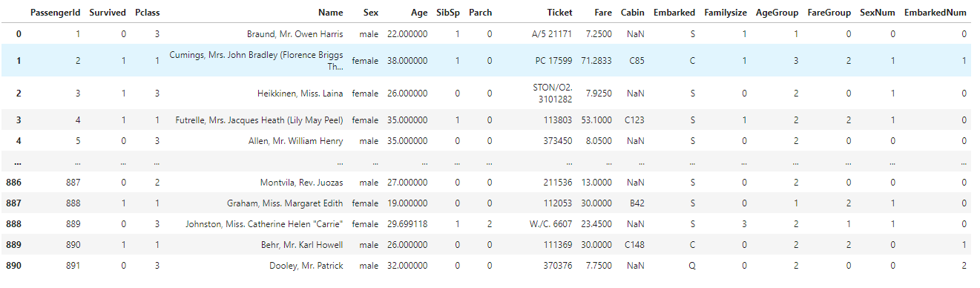Screen dimensions: 980x288
Task: Click the AgeGroup column header
Action: [777, 13]
